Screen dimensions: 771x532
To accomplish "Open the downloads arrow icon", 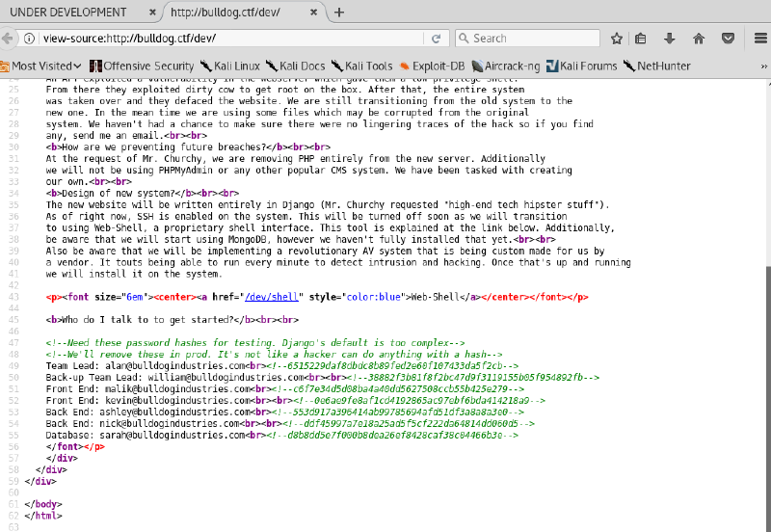I will pyautogui.click(x=669, y=39).
